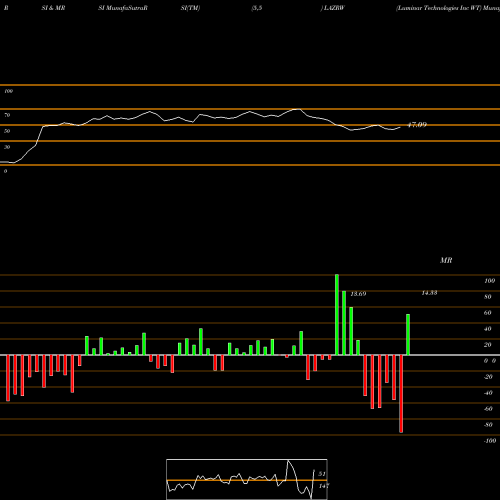The image size is (500, 500).
Task: Click the 80 label on the MR right axis
Action: pos(488,297)
